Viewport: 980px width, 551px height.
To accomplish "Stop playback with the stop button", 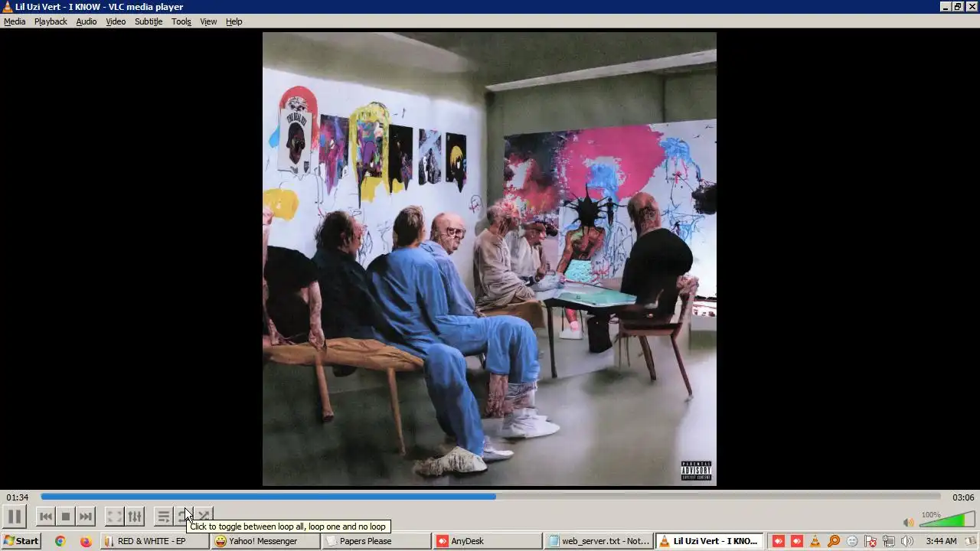I will tap(66, 517).
